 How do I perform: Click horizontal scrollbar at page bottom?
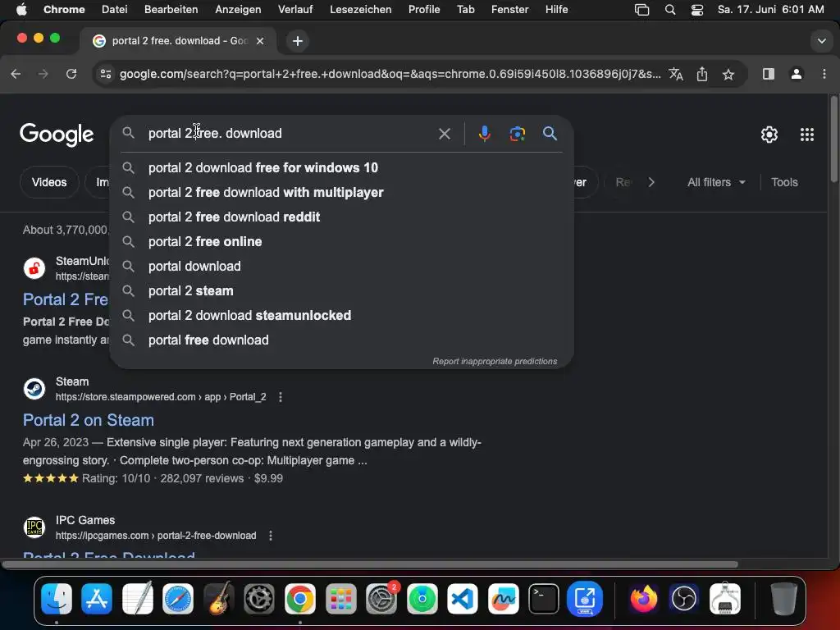pos(370,564)
